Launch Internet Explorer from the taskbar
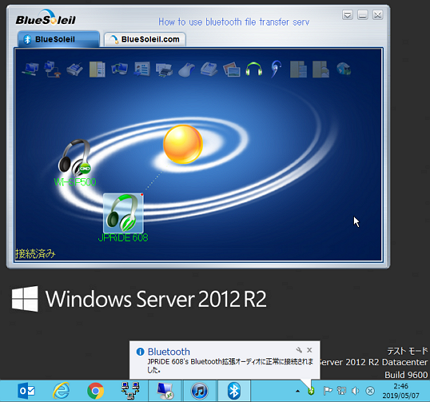This screenshot has height=402, width=430. click(x=61, y=391)
